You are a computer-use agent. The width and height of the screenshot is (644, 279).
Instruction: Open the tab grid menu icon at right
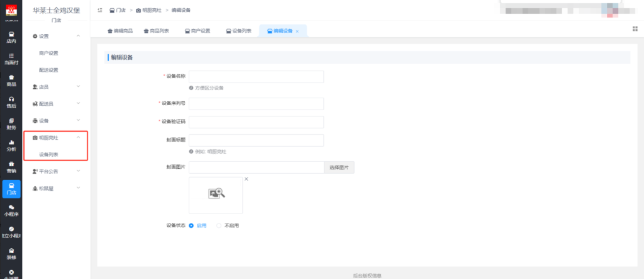(x=635, y=29)
